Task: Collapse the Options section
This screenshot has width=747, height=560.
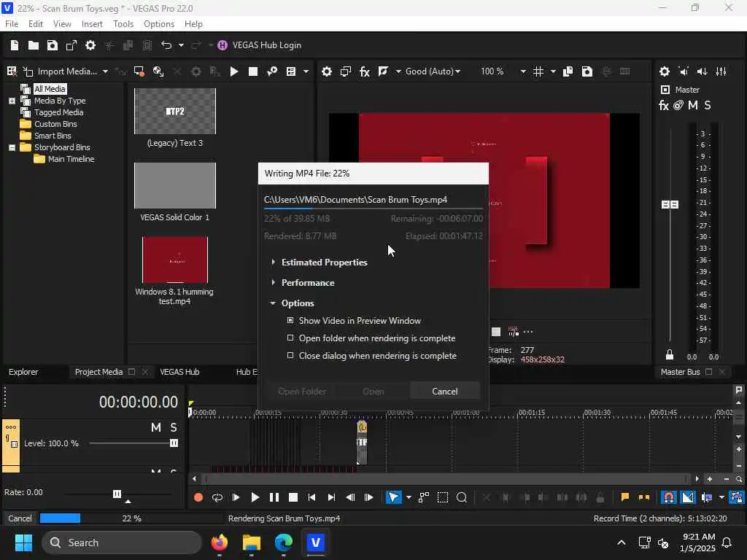Action: (x=273, y=303)
